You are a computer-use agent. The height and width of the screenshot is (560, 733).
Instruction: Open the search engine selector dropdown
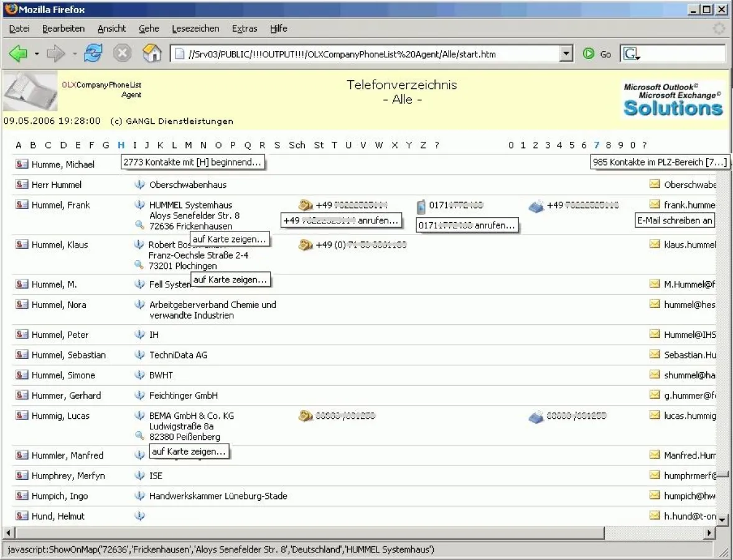pos(632,55)
